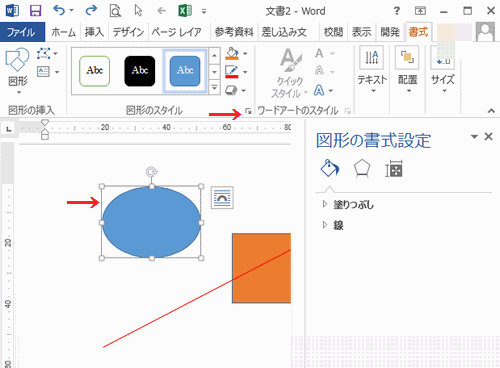Open the Layout Options button beside oval
Screen dimensions: 500x368
[x=222, y=198]
